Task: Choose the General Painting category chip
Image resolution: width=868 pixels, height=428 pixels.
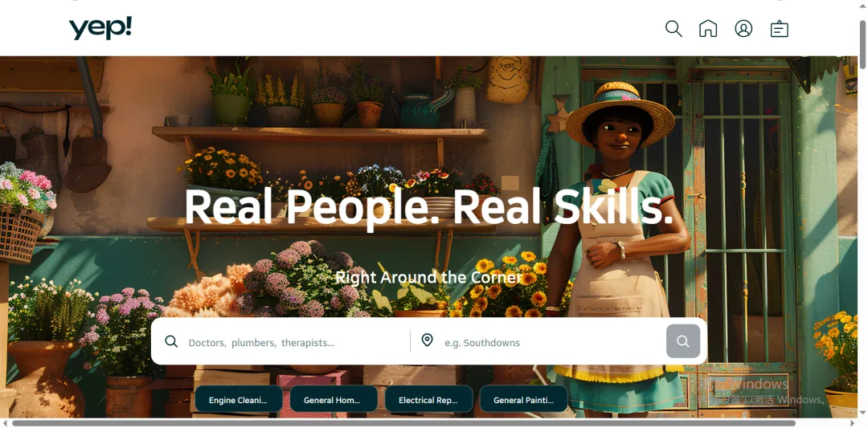Action: [x=523, y=400]
